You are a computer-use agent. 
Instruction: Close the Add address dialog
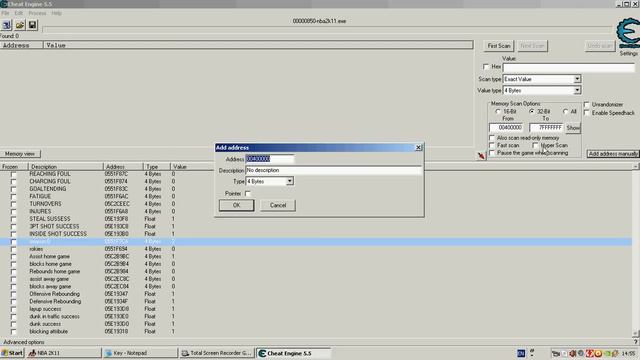(418, 147)
